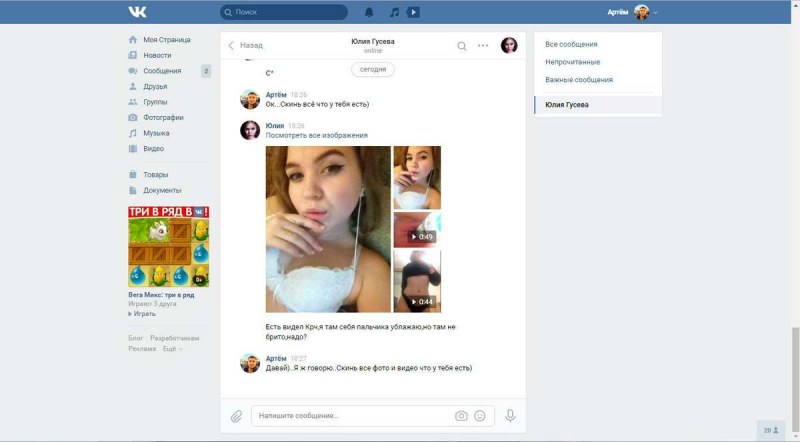Focus the Поиск search box in the header

pyautogui.click(x=285, y=12)
